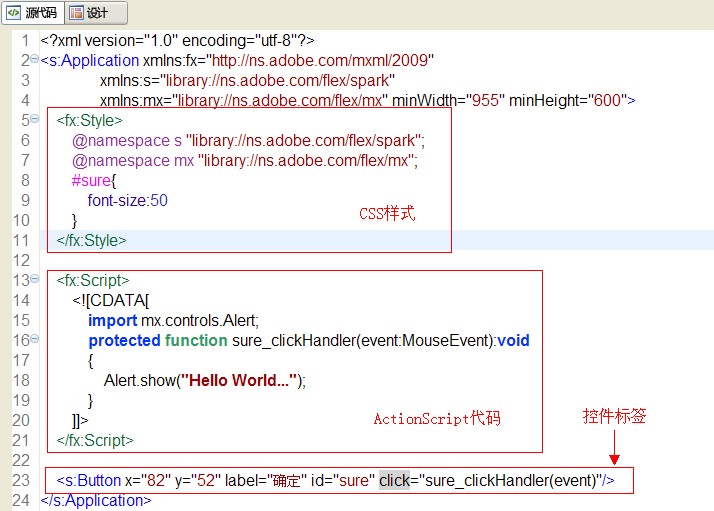The height and width of the screenshot is (511, 714).
Task: Click the source code icon on 源代码 tab
Action: [13, 13]
